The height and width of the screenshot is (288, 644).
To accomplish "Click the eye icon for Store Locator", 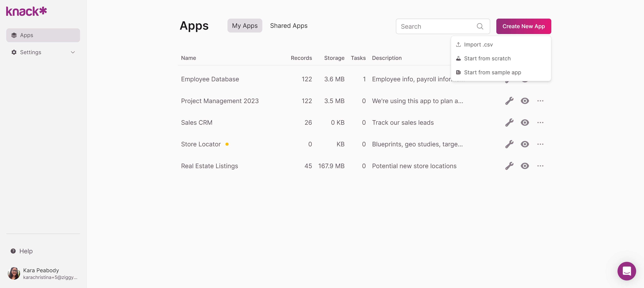I will pos(525,144).
